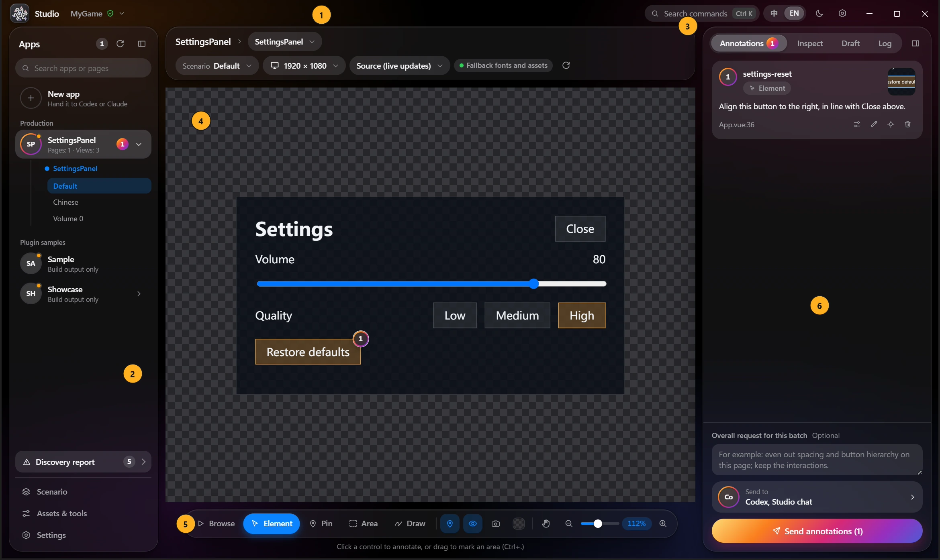Expand the Showcase sample app
The height and width of the screenshot is (560, 940).
point(139,294)
